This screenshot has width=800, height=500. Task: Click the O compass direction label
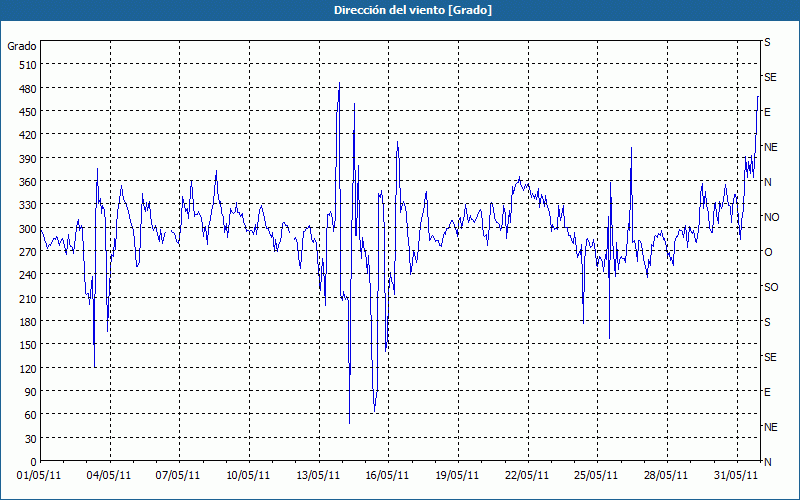coord(768,252)
